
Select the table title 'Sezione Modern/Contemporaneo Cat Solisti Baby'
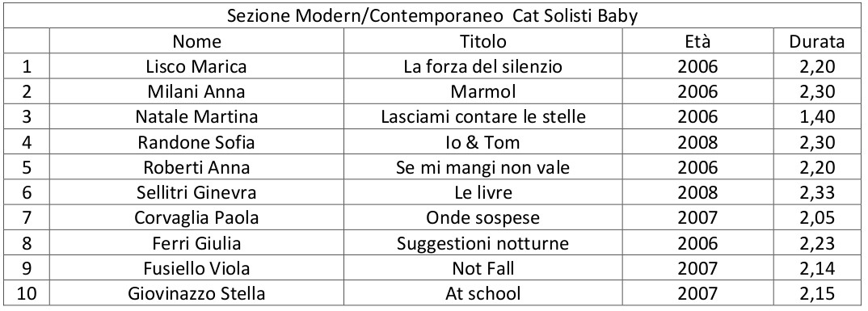click(x=432, y=16)
